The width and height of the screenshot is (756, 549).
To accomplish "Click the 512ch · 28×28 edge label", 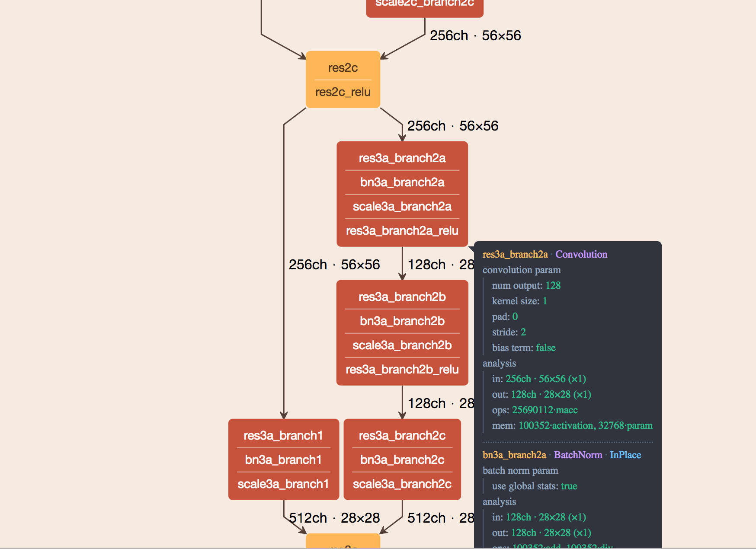I will tap(334, 517).
